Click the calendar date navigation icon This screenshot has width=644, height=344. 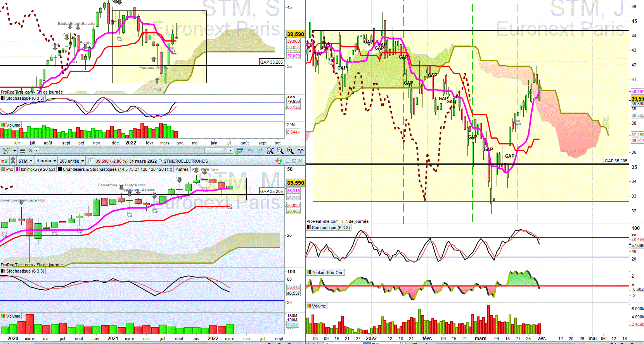tap(239, 151)
